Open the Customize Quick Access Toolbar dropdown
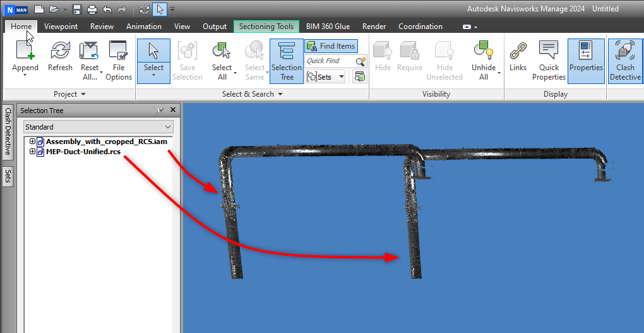This screenshot has width=644, height=333. (172, 9)
